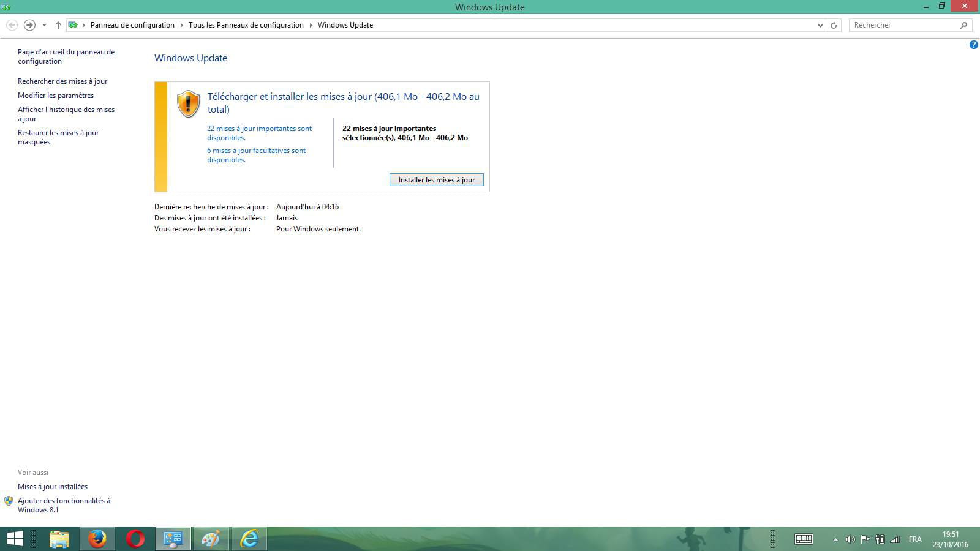
Task: Click the Control Panel icon in the address bar
Action: tap(73, 25)
